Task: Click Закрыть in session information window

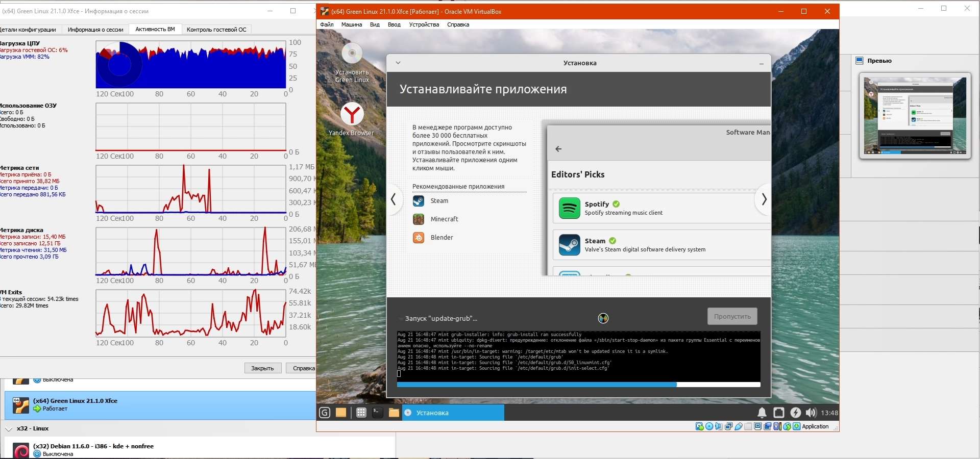Action: coord(262,368)
